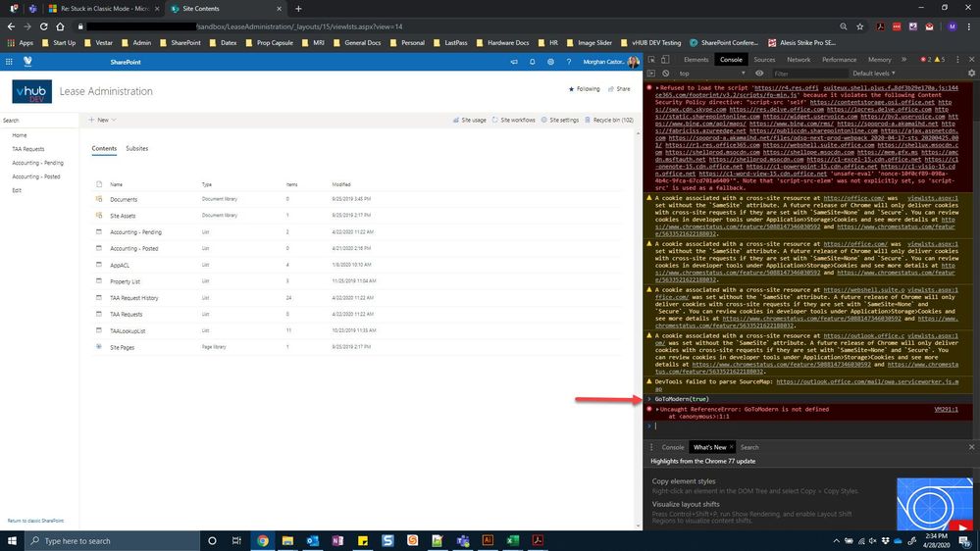This screenshot has height=551, width=980.
Task: Expand the Uncaught ReferenceError message
Action: (657, 409)
